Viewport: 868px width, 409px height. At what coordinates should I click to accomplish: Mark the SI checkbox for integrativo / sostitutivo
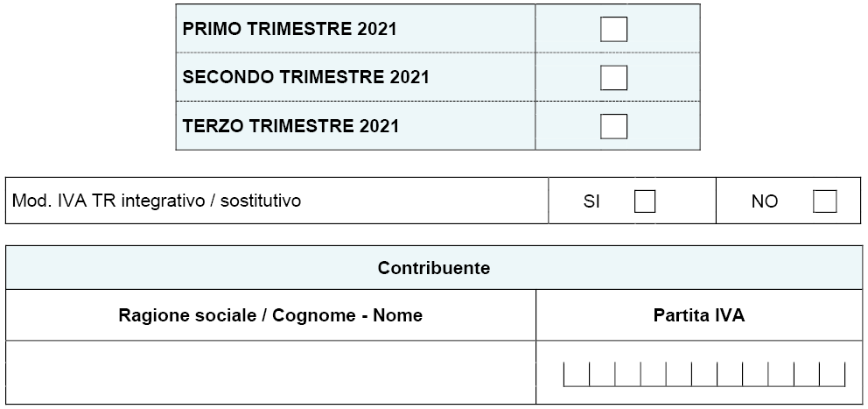[644, 201]
